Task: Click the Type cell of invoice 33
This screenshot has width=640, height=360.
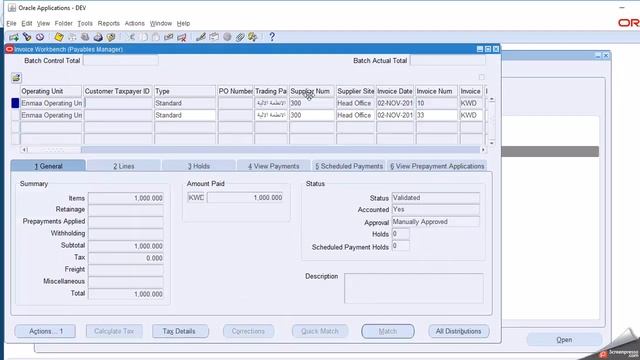Action: click(x=185, y=116)
